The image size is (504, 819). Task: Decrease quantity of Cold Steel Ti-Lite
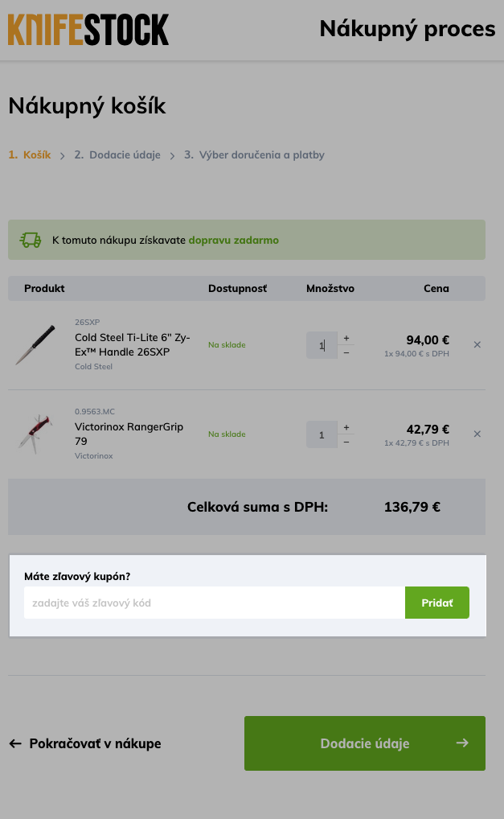coord(346,352)
